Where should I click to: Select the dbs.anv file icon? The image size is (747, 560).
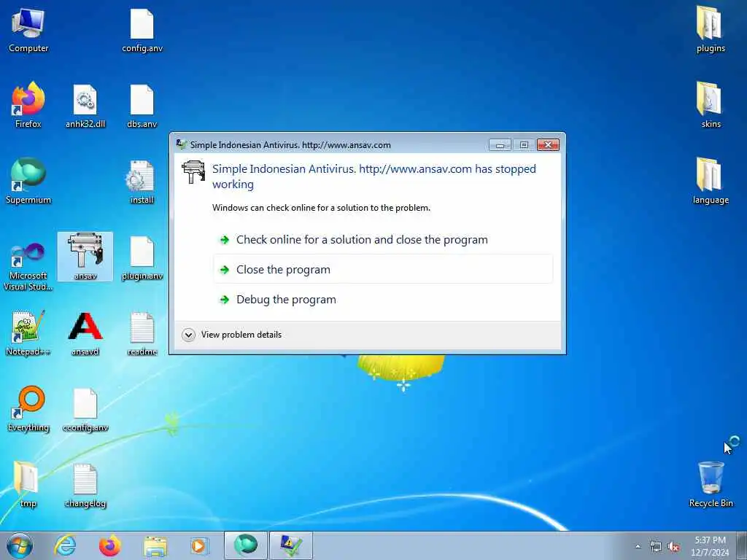[x=142, y=106]
